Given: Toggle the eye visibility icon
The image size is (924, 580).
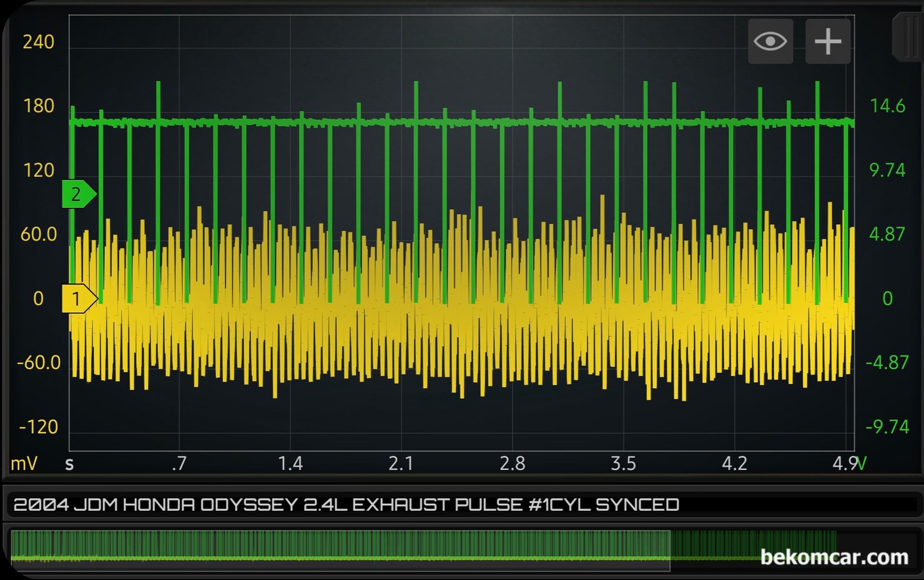Looking at the screenshot, I should (x=770, y=42).
